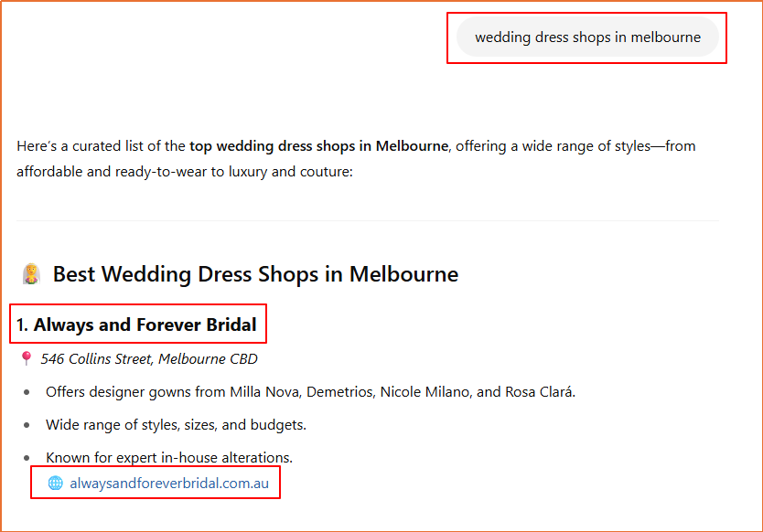Click "Wide range of styles, sizes, and budgets."
This screenshot has width=763, height=532.
pos(176,425)
